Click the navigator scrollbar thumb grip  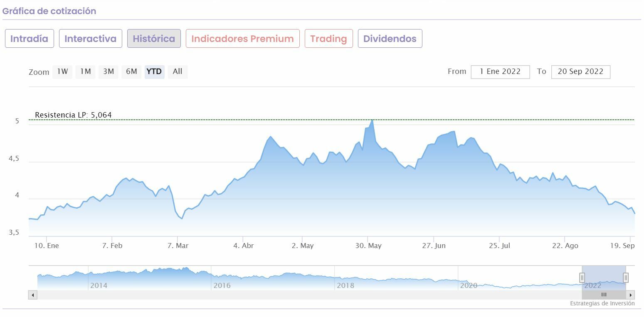tap(604, 295)
